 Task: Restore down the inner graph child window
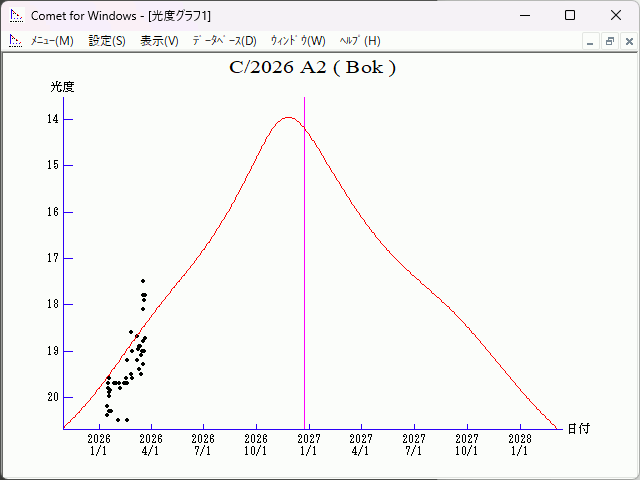(x=609, y=41)
